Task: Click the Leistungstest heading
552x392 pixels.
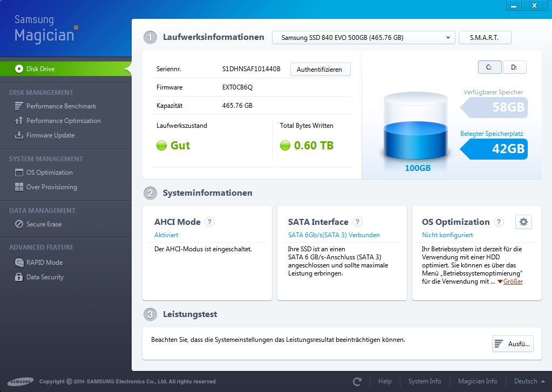Action: coord(190,314)
